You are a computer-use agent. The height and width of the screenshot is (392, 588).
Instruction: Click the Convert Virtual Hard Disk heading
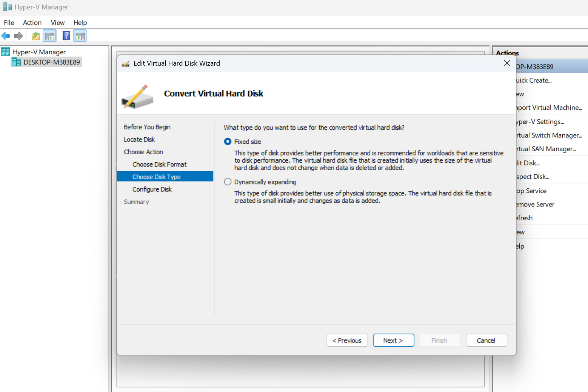pyautogui.click(x=214, y=94)
